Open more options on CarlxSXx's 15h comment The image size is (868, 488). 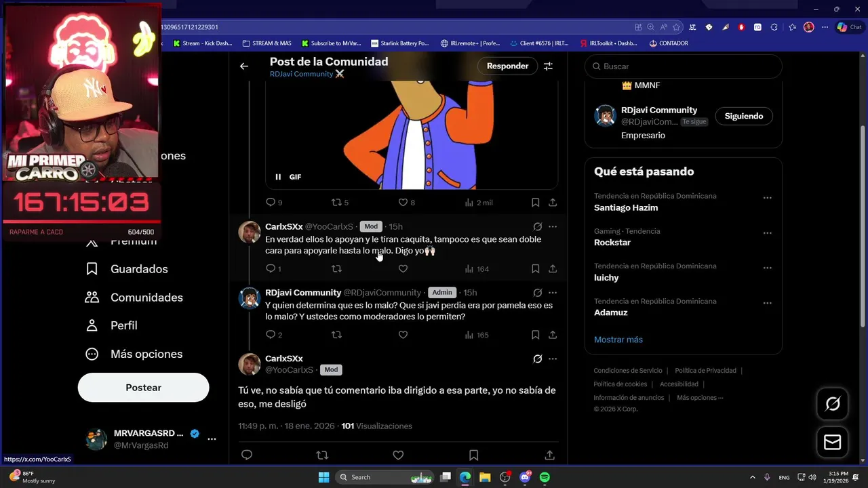553,226
